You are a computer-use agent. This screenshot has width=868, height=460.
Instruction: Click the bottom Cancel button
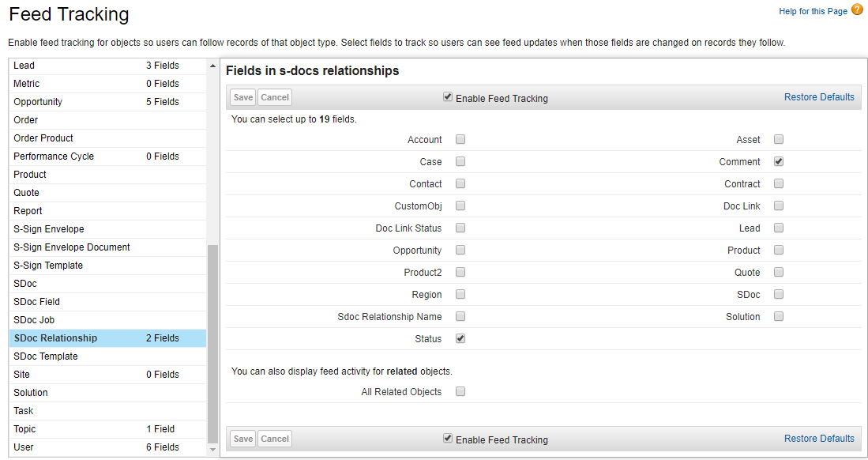tap(274, 439)
